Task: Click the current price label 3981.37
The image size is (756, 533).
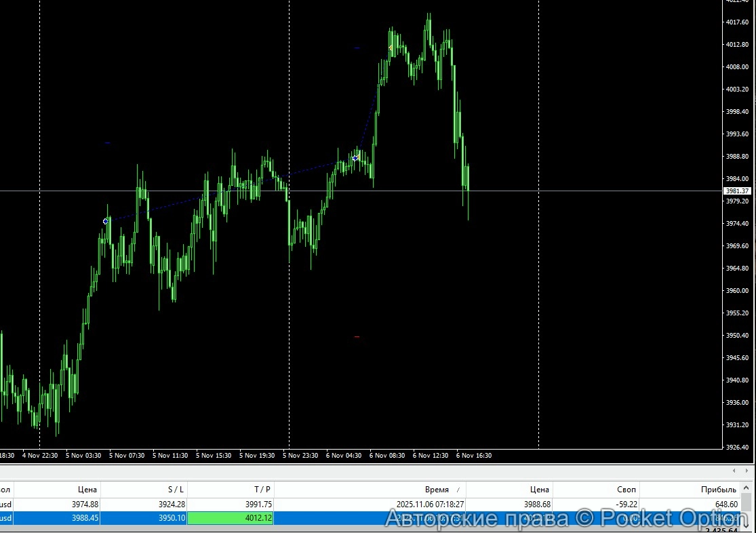Action: (737, 191)
